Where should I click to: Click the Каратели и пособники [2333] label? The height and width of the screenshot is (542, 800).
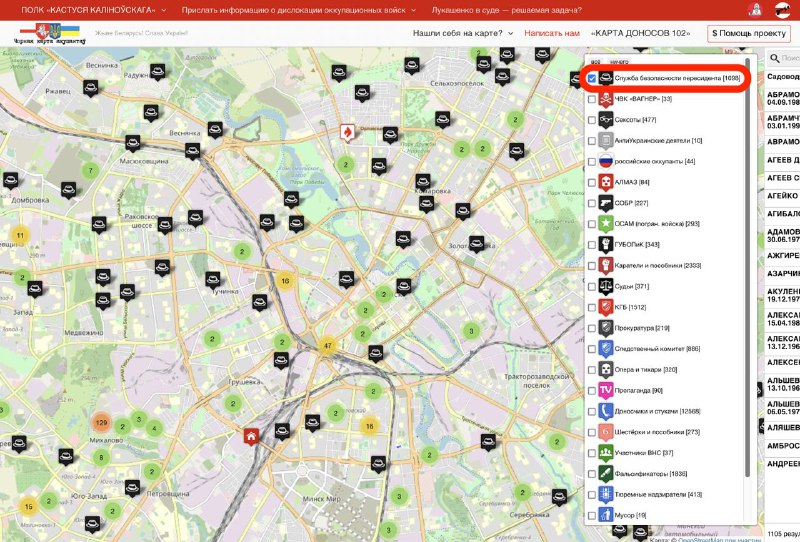658,266
